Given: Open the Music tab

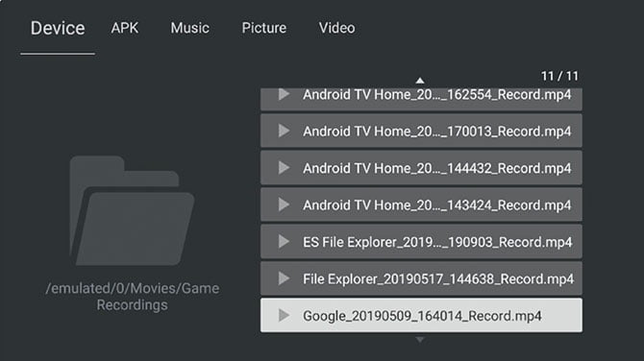Looking at the screenshot, I should [x=189, y=28].
